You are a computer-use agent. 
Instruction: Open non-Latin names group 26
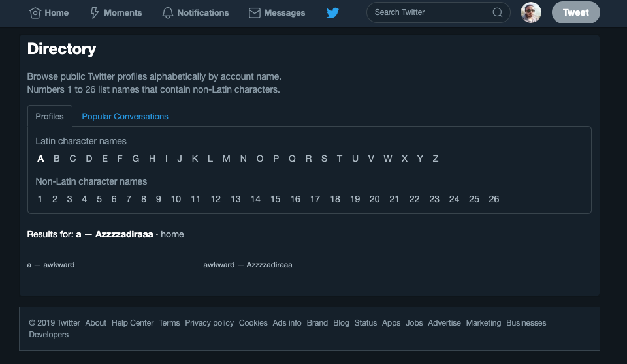[x=494, y=199]
